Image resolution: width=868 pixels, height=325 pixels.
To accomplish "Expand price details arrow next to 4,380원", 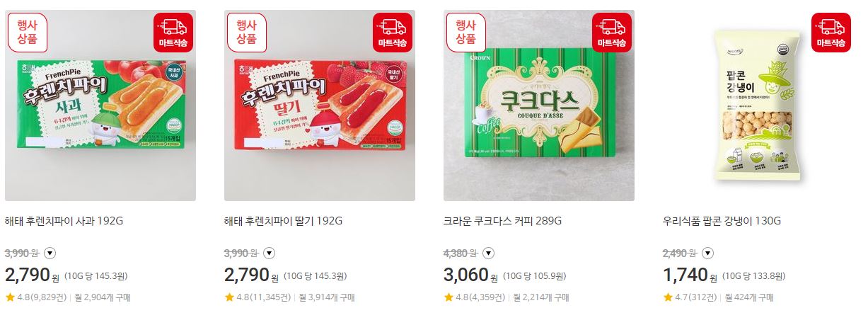I will tap(489, 253).
